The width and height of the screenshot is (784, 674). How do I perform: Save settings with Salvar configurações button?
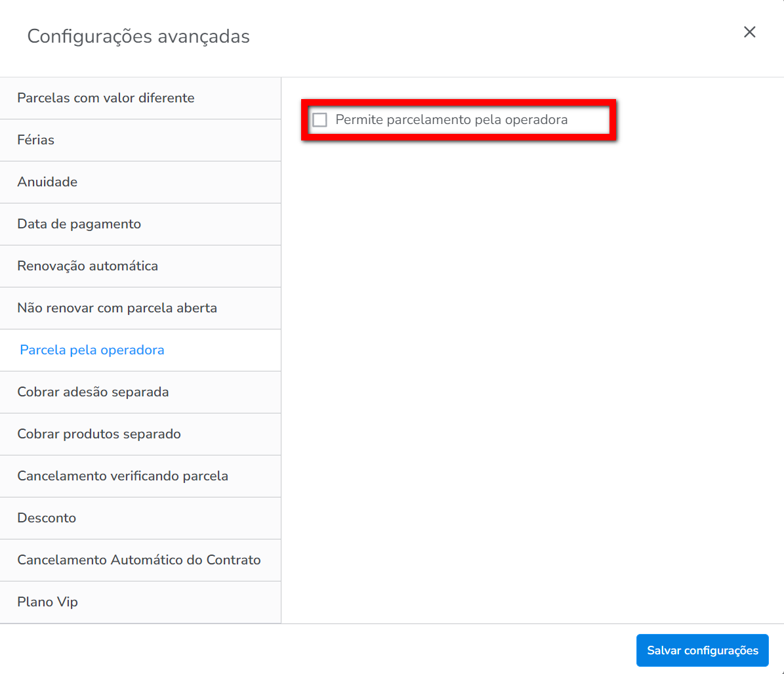(x=702, y=650)
